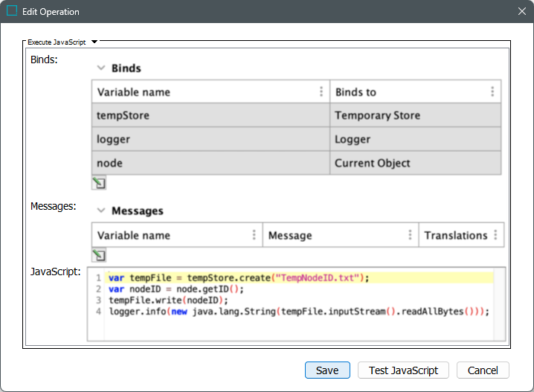Click the add bind icon below Binds table

(x=98, y=183)
